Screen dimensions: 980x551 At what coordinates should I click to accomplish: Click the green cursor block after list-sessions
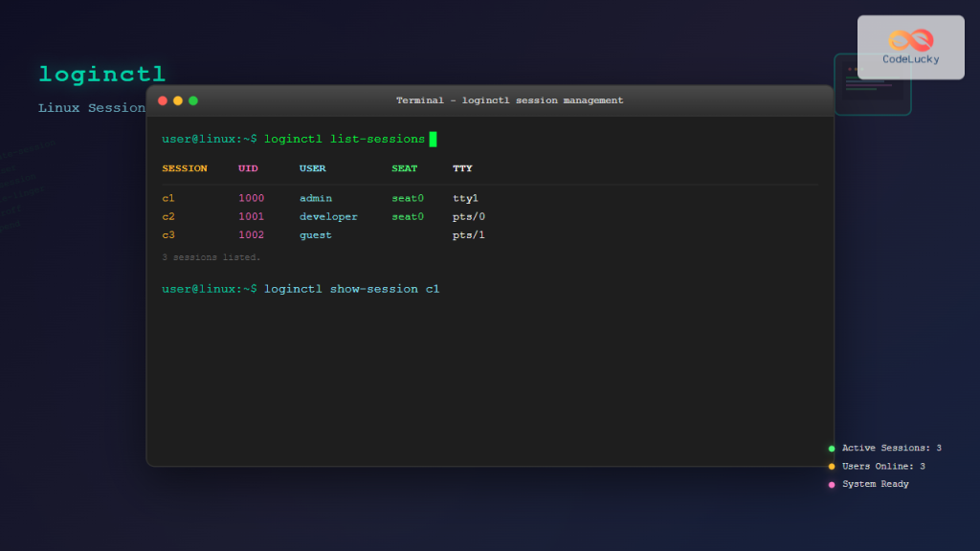click(x=434, y=139)
